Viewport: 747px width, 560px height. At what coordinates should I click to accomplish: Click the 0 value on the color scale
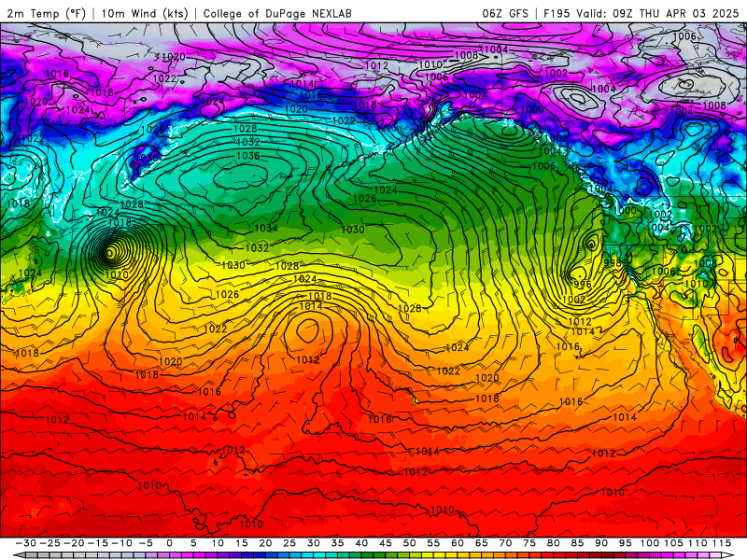point(170,543)
